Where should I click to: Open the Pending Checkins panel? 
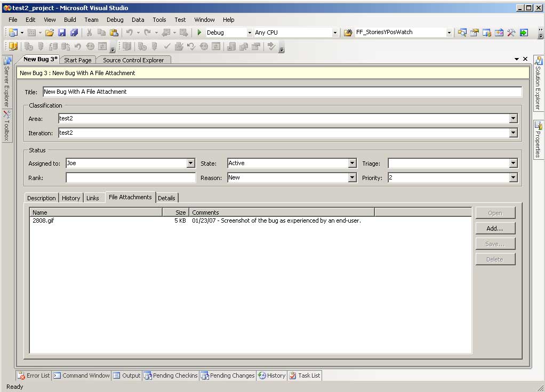[171, 375]
